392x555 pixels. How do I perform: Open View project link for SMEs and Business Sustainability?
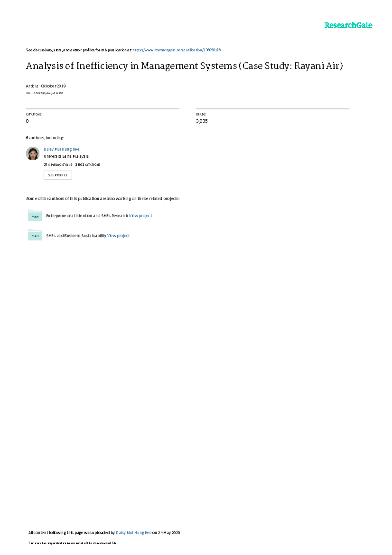click(x=118, y=236)
